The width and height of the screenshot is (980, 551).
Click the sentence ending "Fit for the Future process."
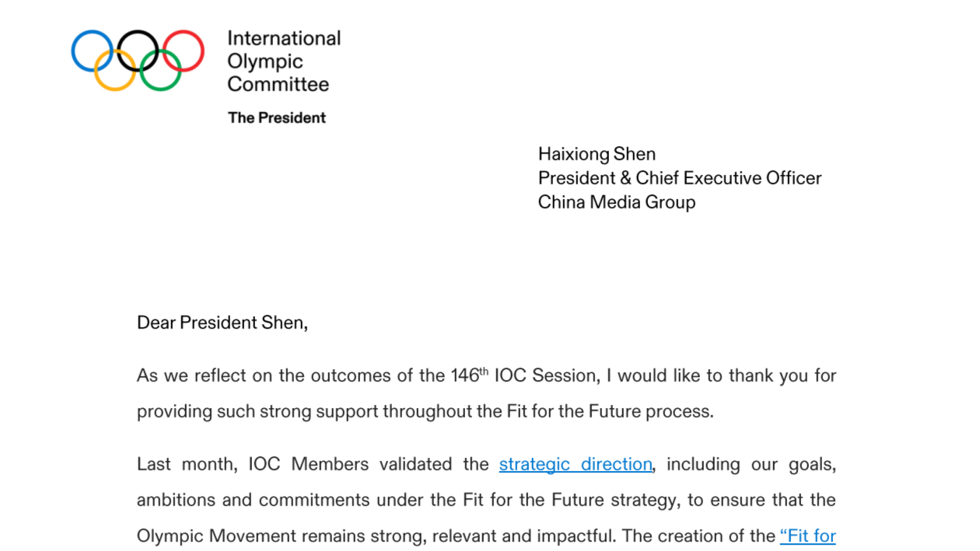[x=425, y=411]
